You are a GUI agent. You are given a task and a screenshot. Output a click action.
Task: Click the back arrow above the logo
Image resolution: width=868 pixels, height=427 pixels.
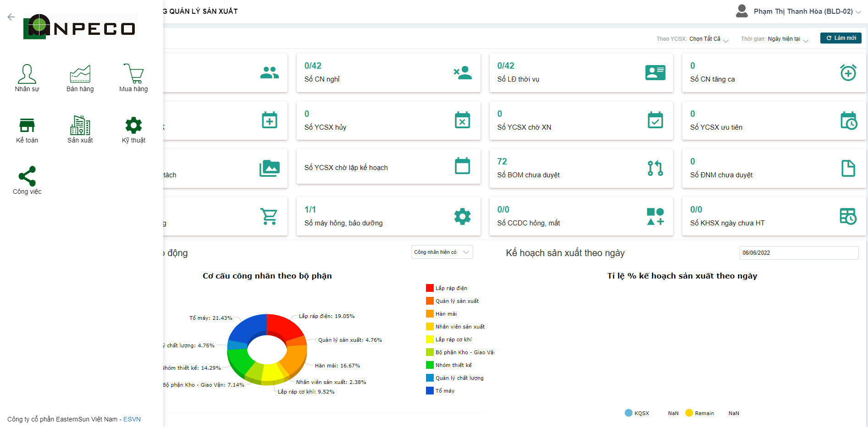(11, 17)
